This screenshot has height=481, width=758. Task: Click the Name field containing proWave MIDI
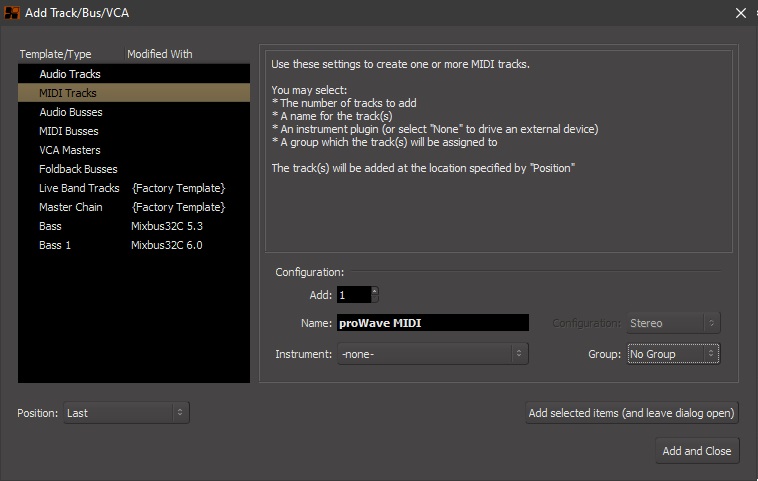[x=433, y=323]
